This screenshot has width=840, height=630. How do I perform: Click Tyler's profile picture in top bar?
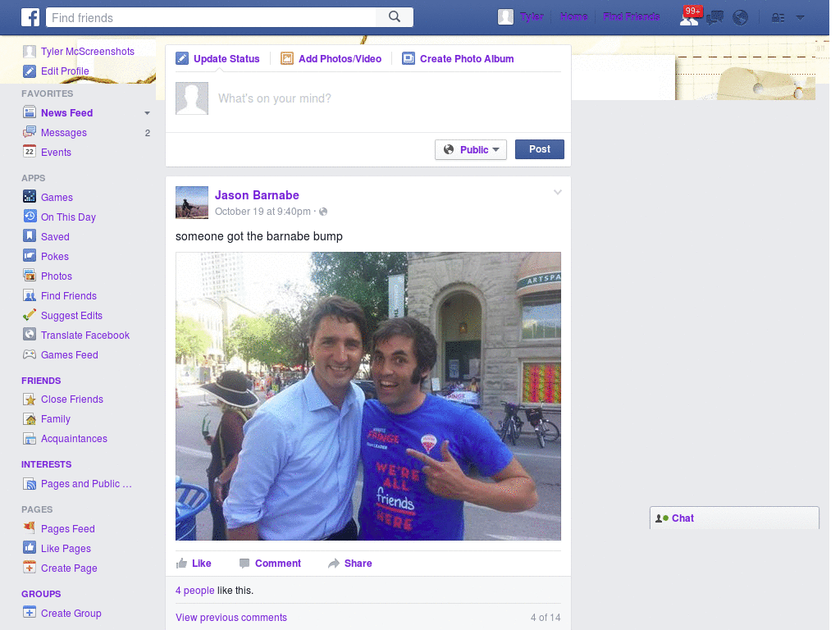coord(505,17)
